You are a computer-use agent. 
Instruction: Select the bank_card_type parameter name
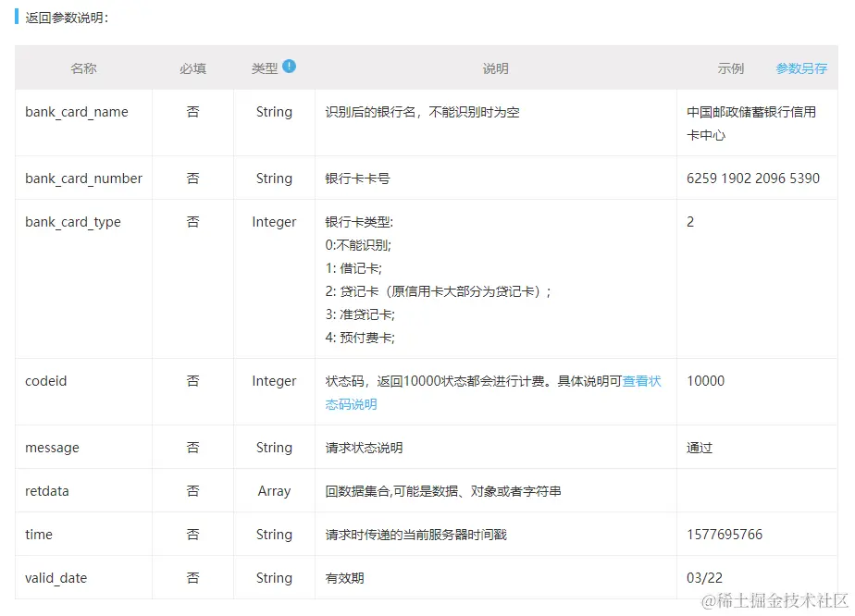click(x=73, y=222)
